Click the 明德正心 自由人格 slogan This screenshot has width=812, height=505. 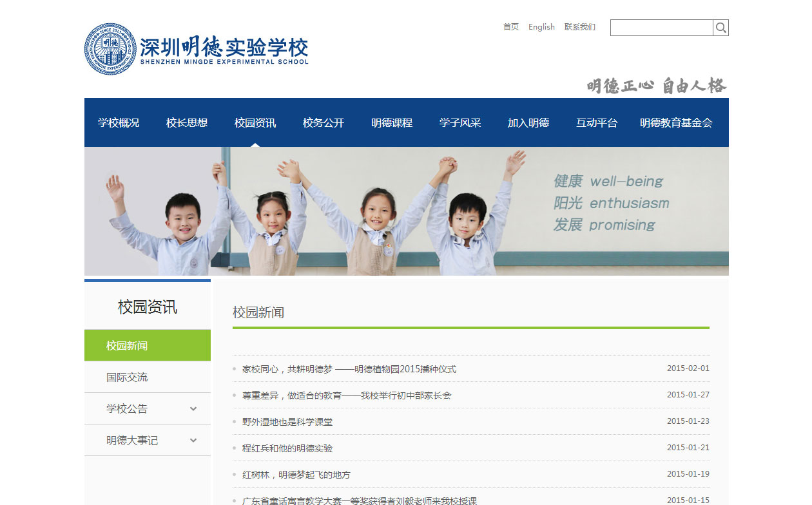[x=657, y=86]
